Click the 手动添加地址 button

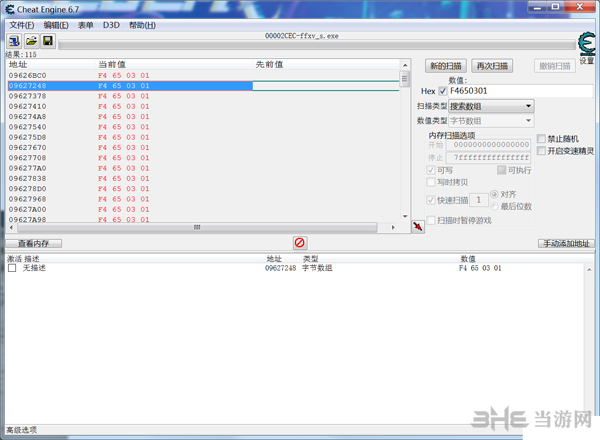[566, 243]
